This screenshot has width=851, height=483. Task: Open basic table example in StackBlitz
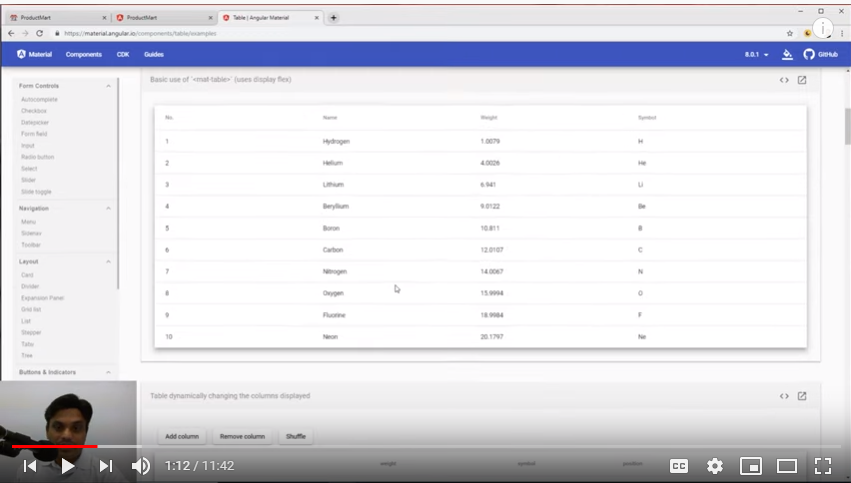coord(802,80)
